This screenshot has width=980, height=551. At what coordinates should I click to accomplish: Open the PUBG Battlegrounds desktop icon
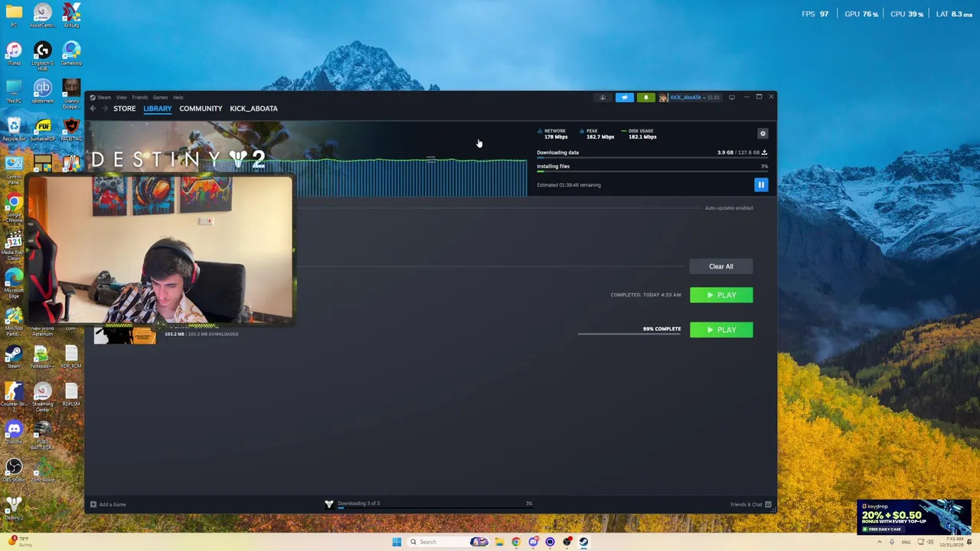(42, 435)
